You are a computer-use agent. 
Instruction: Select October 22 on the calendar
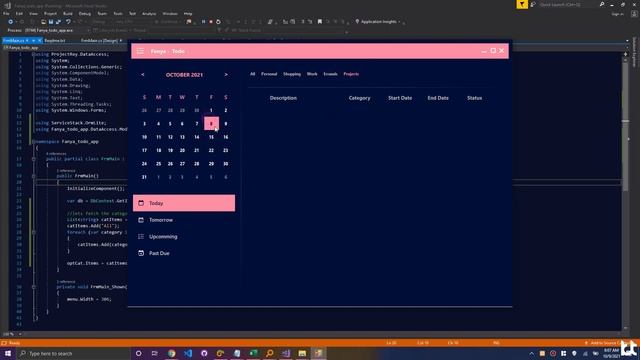[211, 151]
